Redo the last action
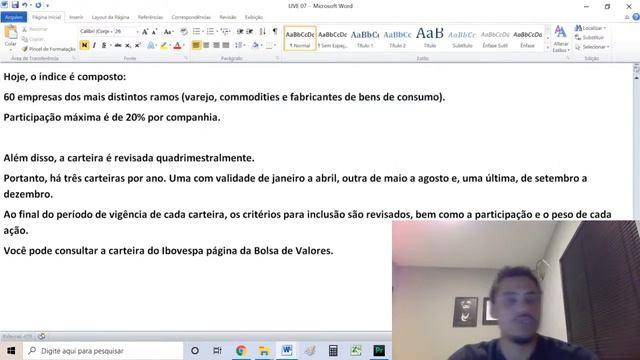 38,5
